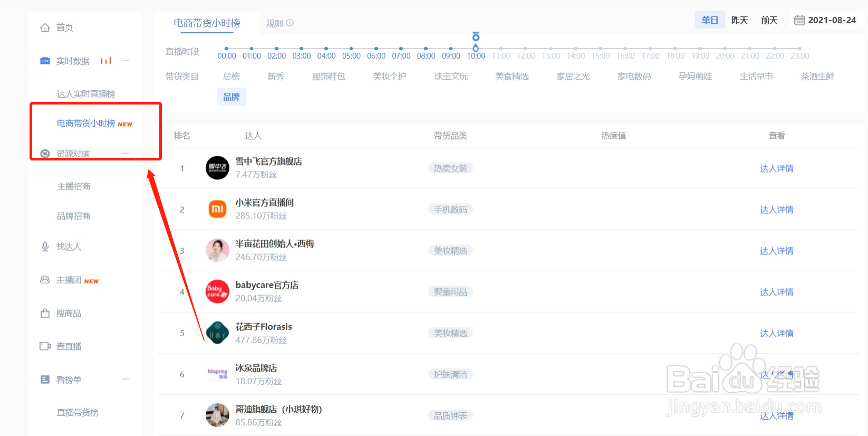Filter by 美妆个护 category

pos(390,76)
